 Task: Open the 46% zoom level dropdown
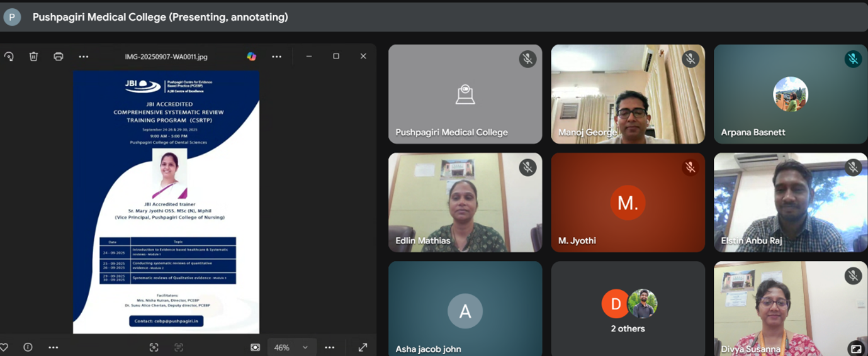tap(290, 347)
